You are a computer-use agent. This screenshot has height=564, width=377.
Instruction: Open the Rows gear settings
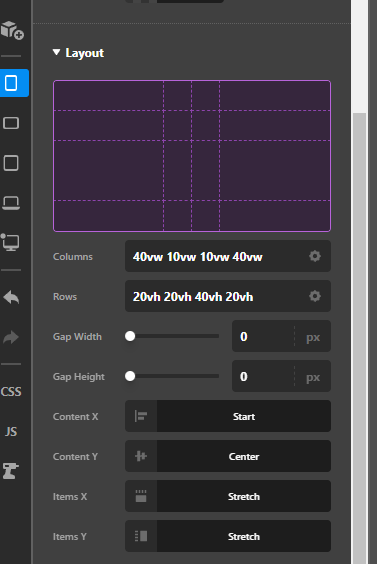pos(315,296)
